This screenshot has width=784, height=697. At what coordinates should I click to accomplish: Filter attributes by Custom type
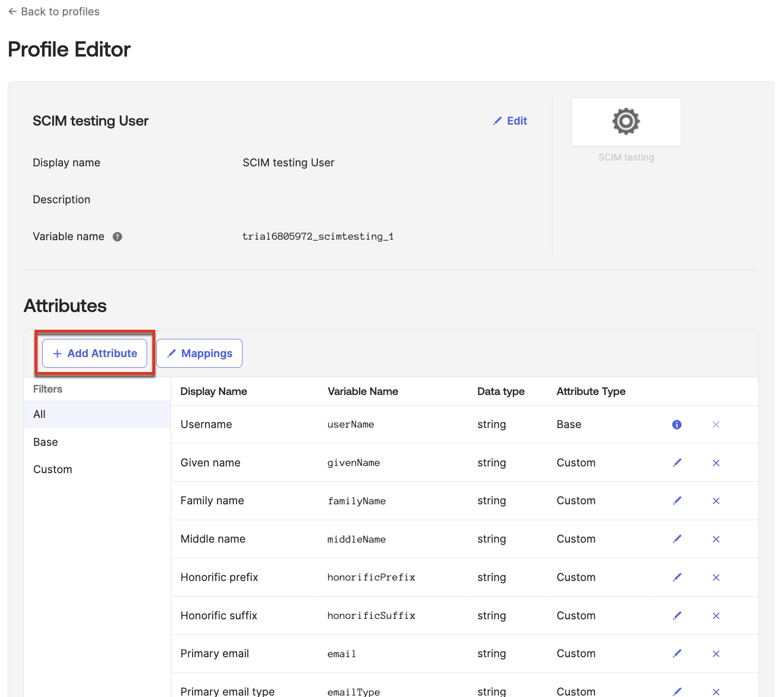click(53, 469)
